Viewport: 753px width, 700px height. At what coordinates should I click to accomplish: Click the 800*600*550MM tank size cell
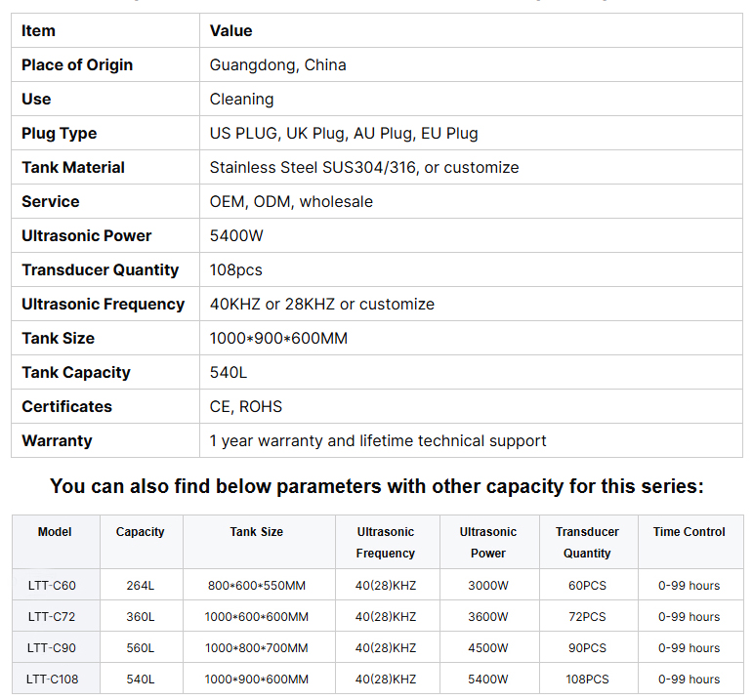pos(256,586)
